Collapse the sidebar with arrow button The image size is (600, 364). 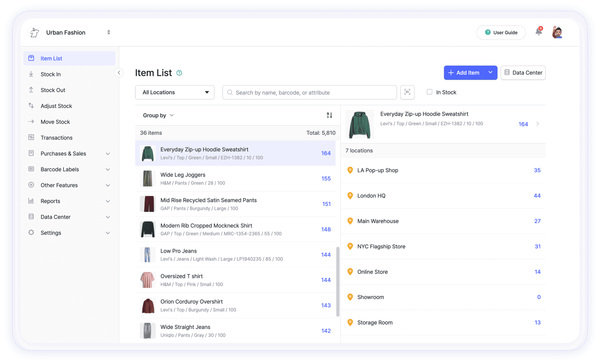119,73
